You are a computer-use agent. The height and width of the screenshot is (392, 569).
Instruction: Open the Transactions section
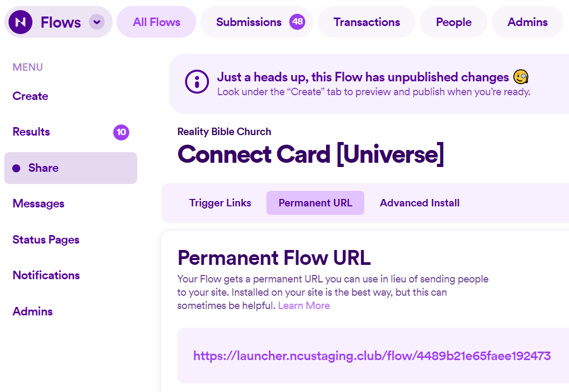click(366, 22)
